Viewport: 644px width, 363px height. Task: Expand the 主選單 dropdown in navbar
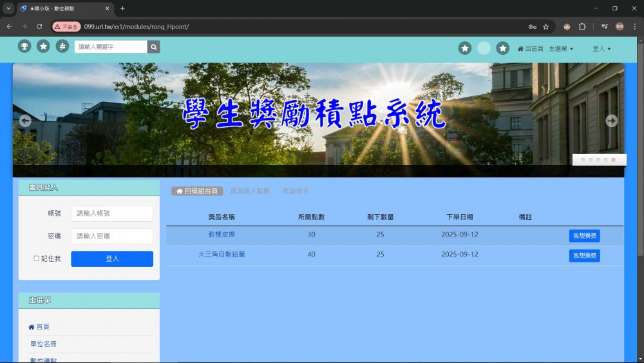click(x=560, y=48)
